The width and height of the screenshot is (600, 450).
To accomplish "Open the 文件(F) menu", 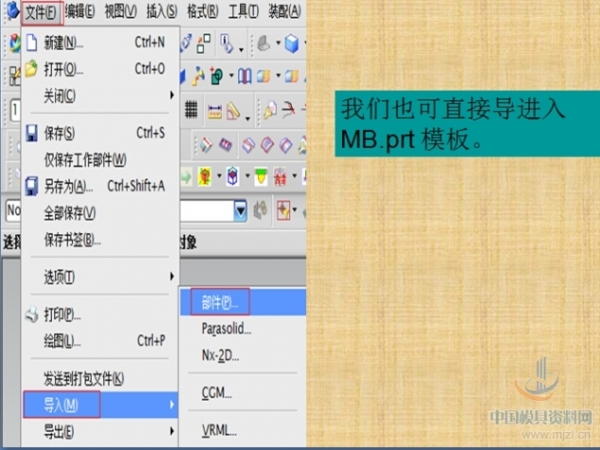I will click(41, 13).
